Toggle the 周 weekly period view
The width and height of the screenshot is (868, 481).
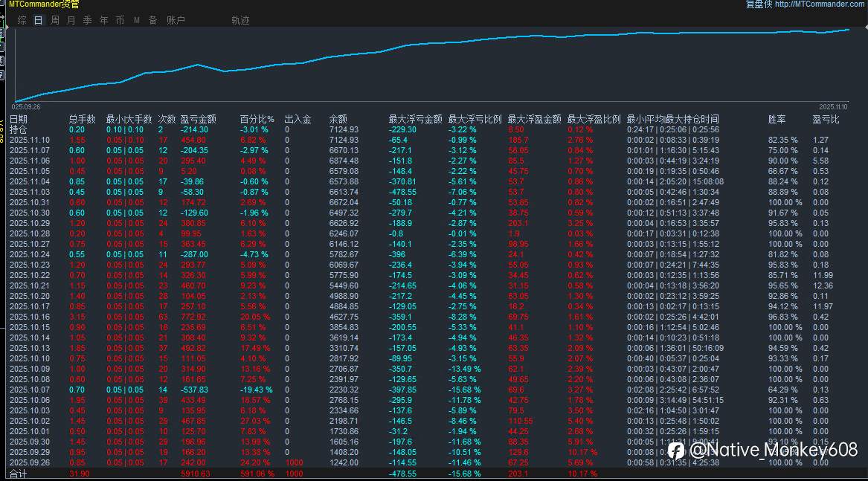tap(54, 20)
